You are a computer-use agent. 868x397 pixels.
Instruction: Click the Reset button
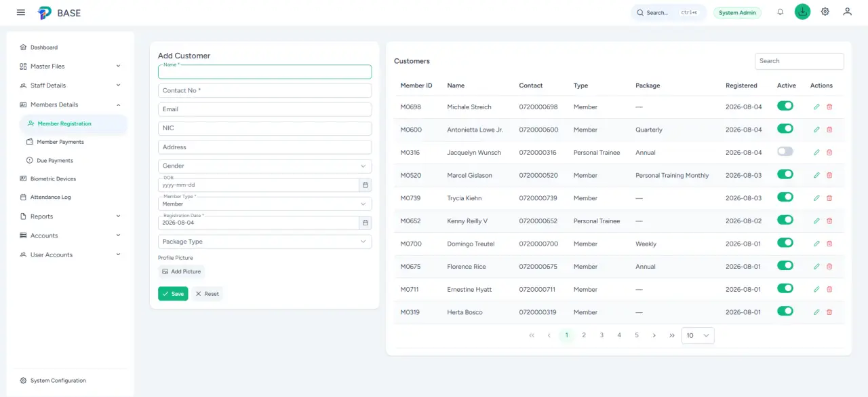click(x=207, y=294)
